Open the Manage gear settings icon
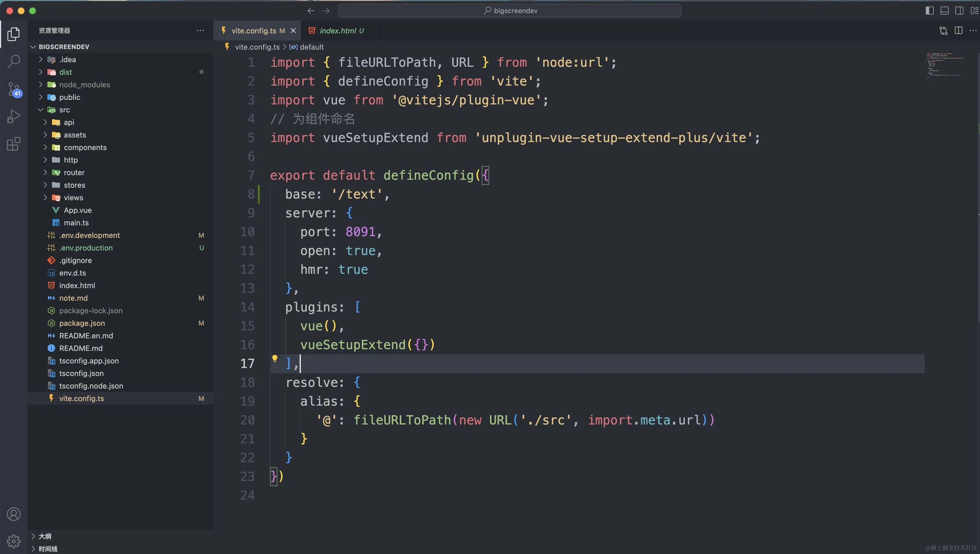980x554 pixels. (14, 541)
